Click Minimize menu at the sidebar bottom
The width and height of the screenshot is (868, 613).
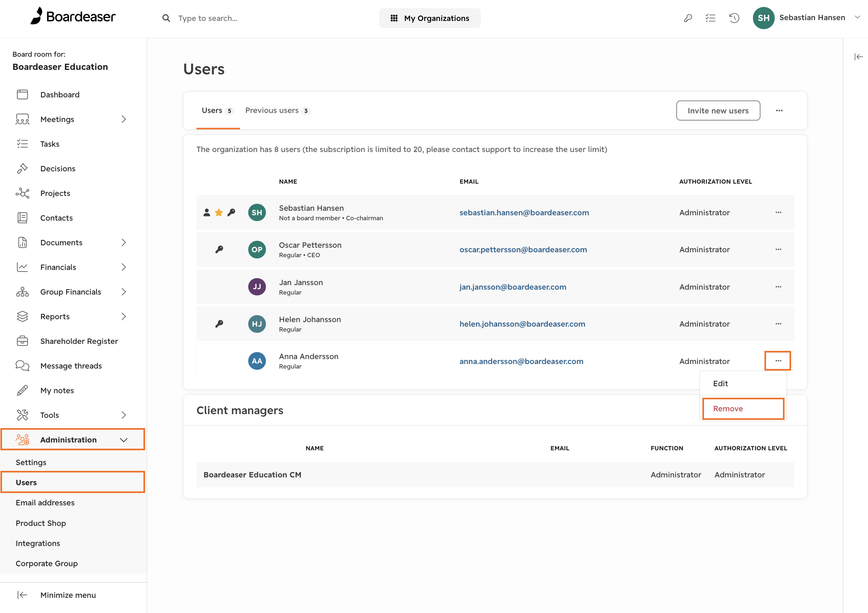68,595
